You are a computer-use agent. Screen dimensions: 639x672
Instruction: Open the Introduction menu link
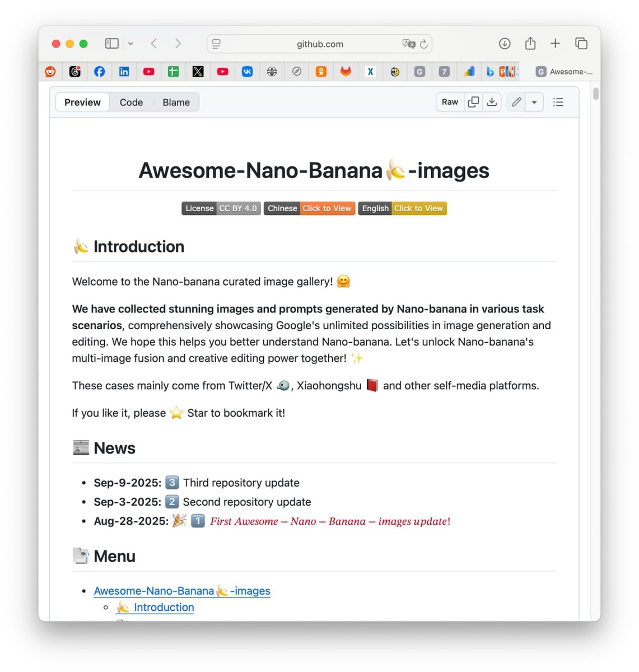coord(164,608)
